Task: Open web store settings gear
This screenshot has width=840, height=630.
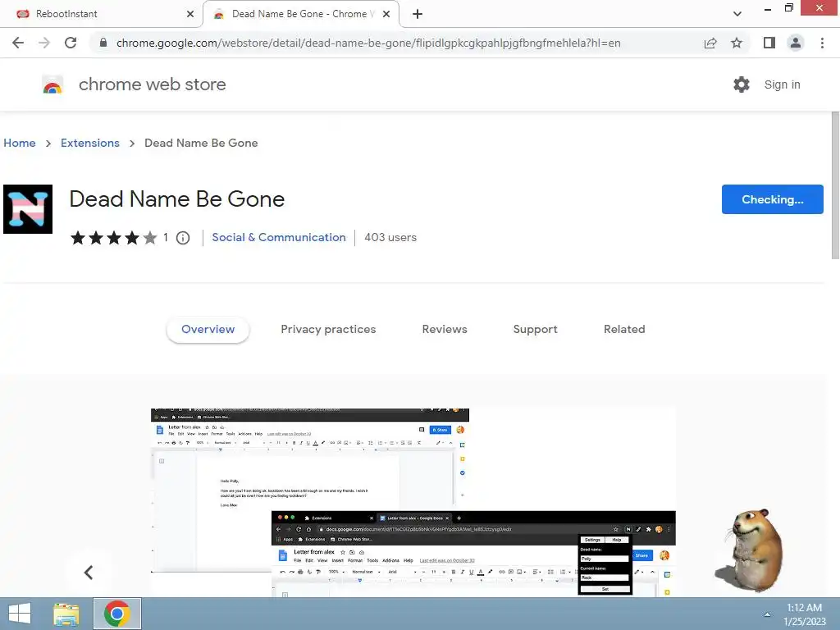Action: [x=742, y=84]
